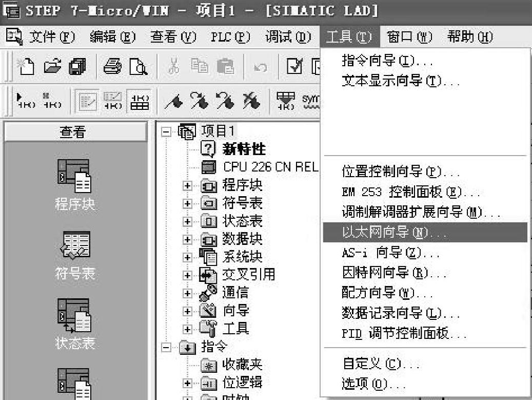Click the New project toolbar icon
532x400 pixels.
point(26,66)
